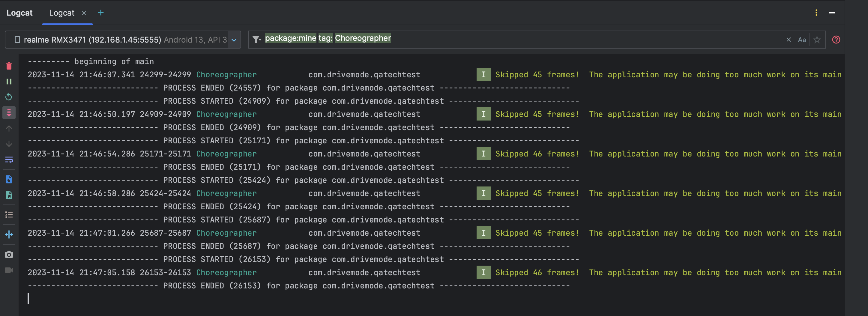
Task: Restart the logcat session
Action: coord(9,97)
